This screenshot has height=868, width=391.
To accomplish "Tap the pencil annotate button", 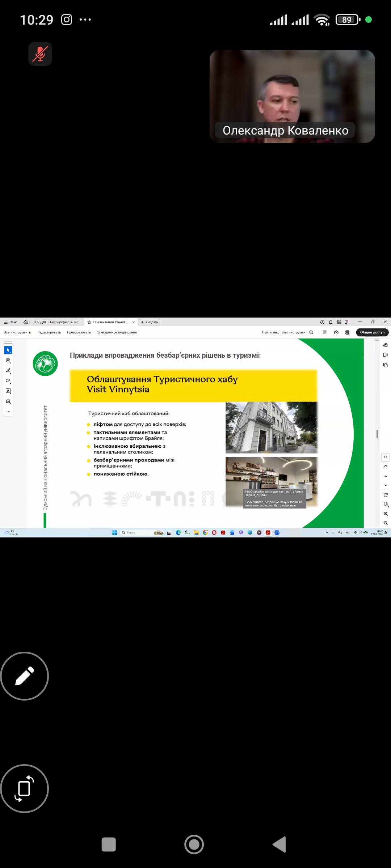I will tap(25, 676).
